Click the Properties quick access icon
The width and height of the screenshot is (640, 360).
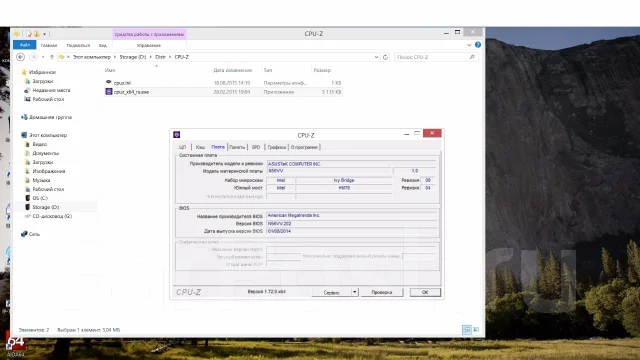click(x=29, y=34)
